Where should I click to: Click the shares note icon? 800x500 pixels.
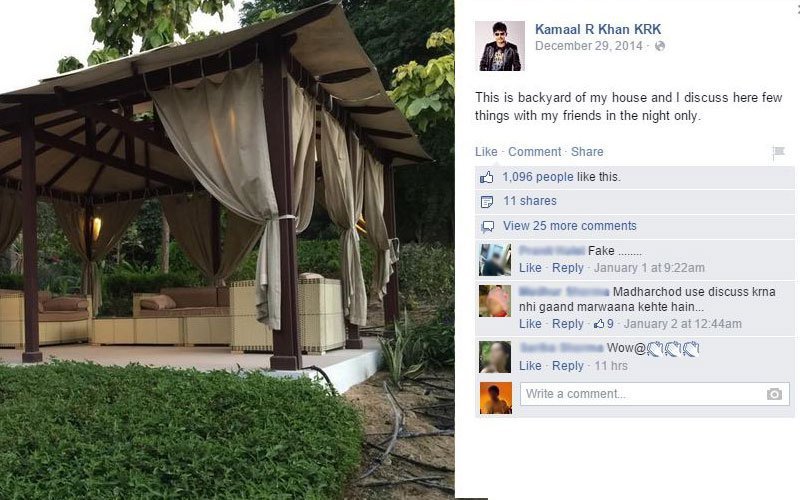[487, 202]
